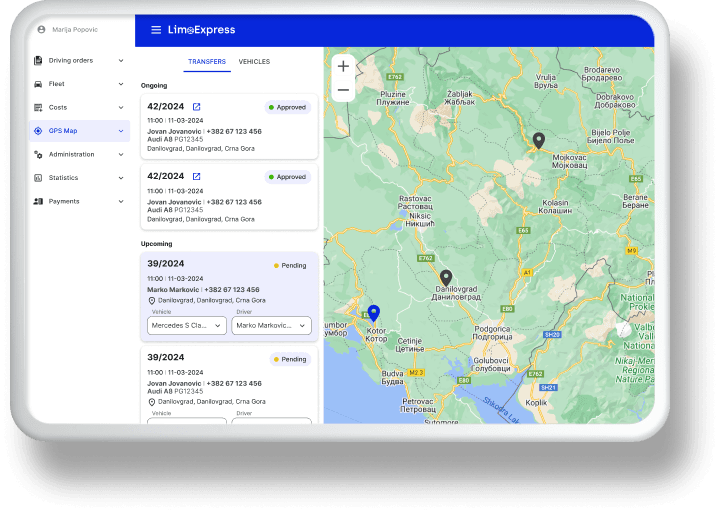
Task: Click the Approved badge on first ongoing transfer
Action: [287, 107]
